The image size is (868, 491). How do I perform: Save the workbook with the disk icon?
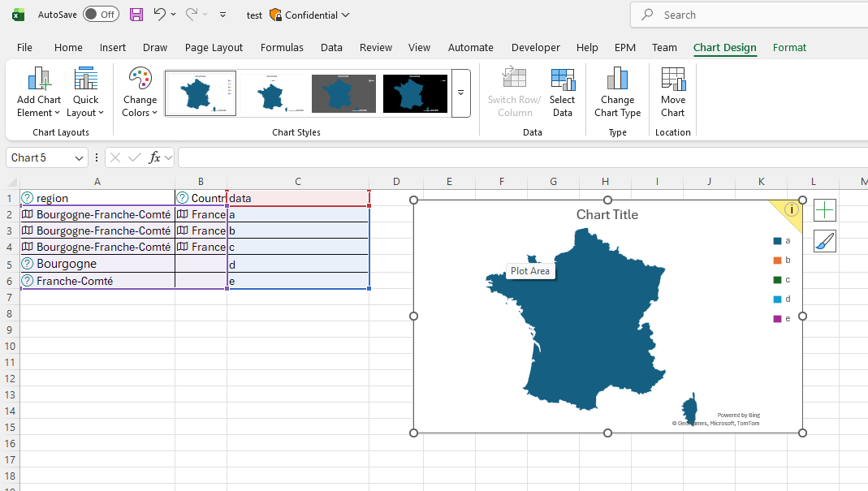136,15
